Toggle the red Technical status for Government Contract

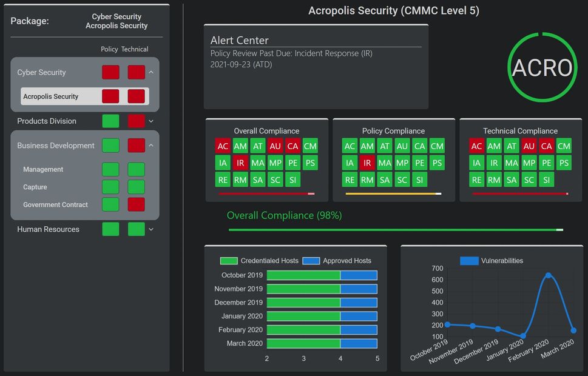[x=136, y=205]
